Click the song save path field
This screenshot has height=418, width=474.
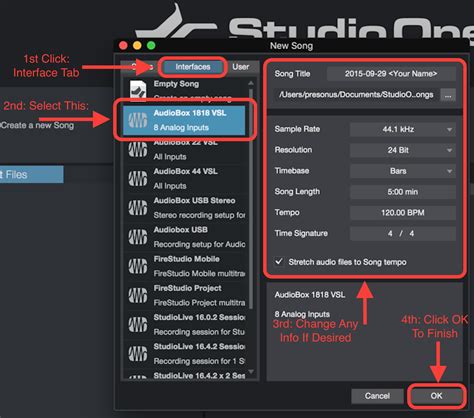click(356, 95)
